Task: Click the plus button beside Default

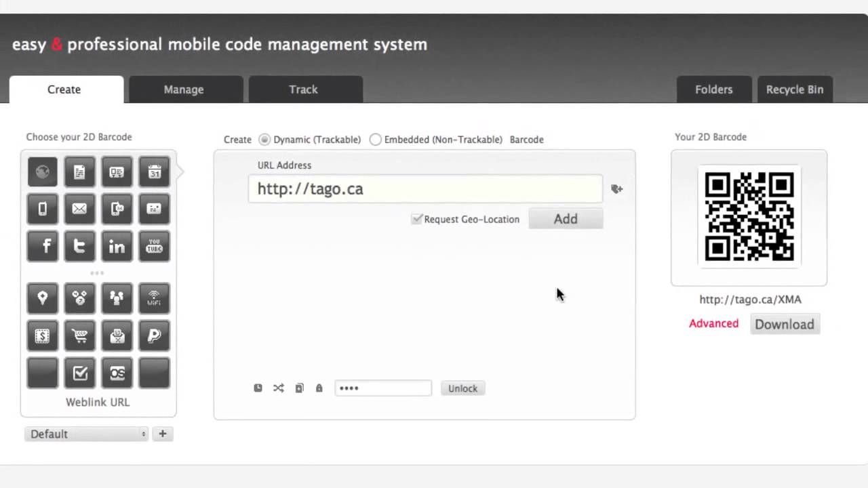Action: tap(163, 434)
